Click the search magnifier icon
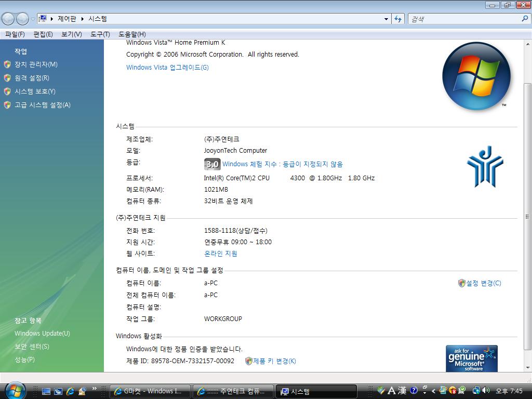 [x=525, y=19]
